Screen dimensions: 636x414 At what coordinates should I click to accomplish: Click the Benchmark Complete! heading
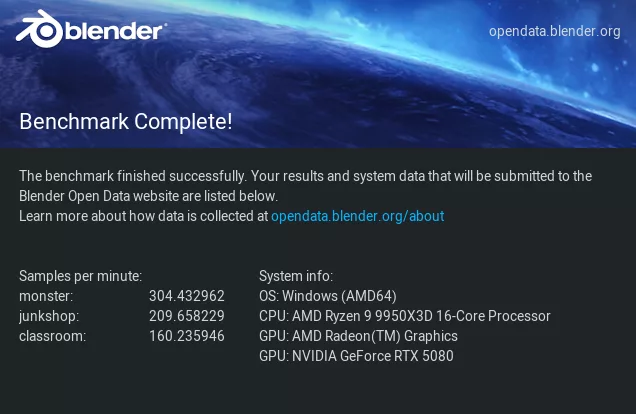[x=126, y=122]
